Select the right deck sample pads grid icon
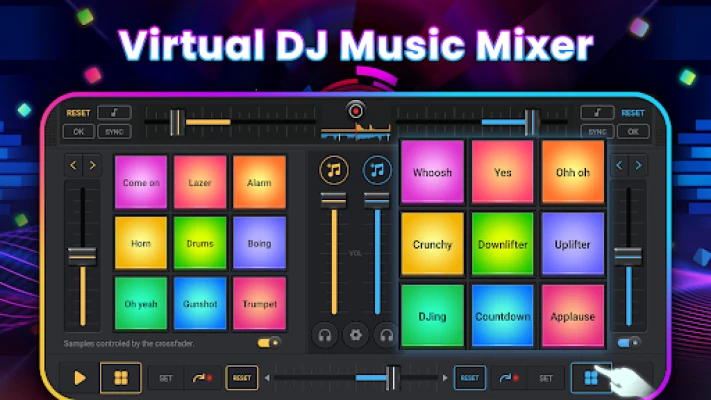 pyautogui.click(x=590, y=378)
